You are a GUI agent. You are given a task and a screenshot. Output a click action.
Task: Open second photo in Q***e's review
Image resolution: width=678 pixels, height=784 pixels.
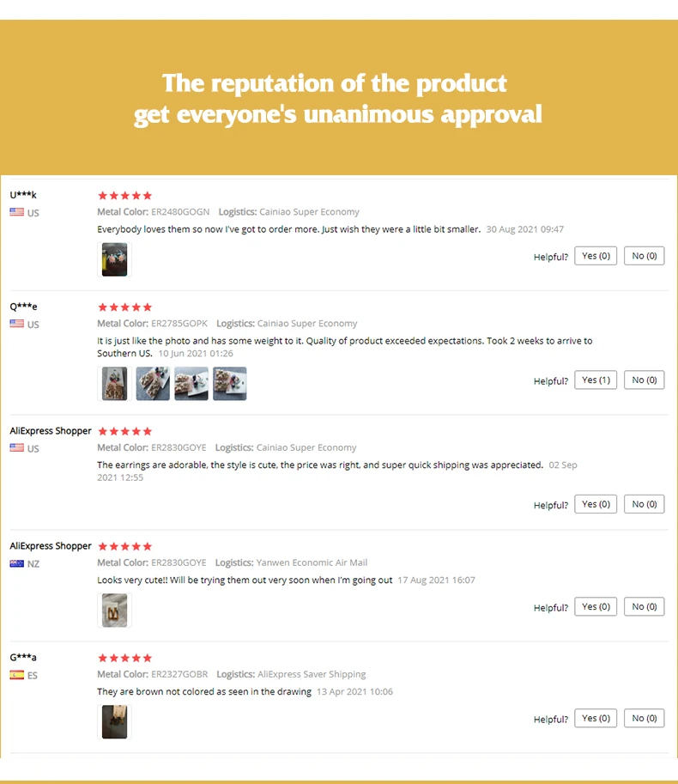153,384
